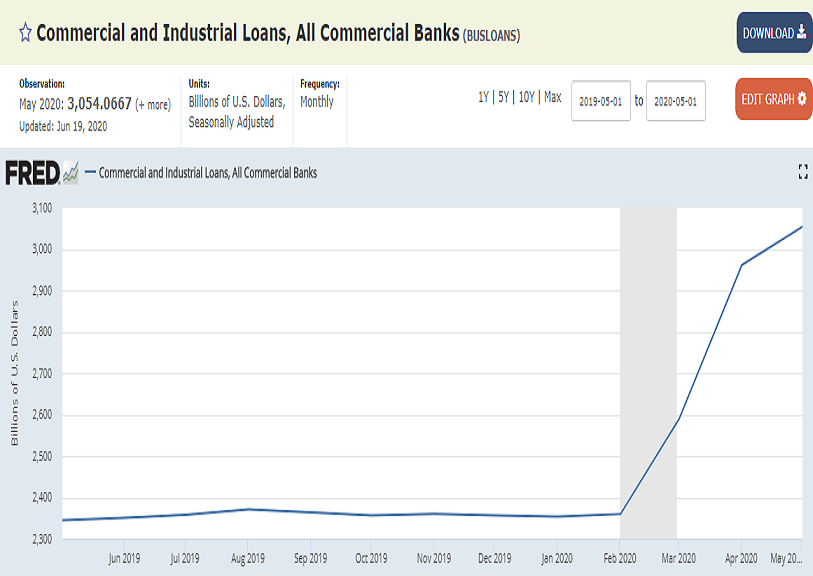This screenshot has height=576, width=813.
Task: Choose the 10Y date range
Action: 526,98
